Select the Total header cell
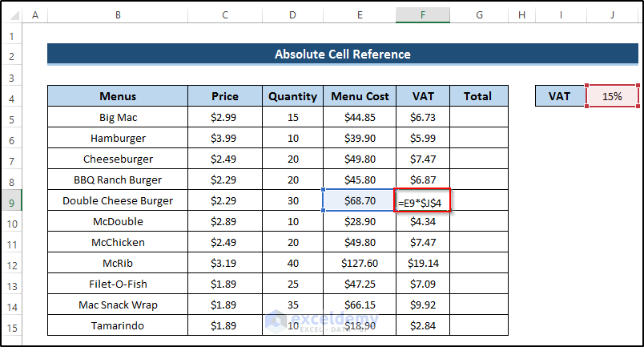644x347 pixels. 477,96
